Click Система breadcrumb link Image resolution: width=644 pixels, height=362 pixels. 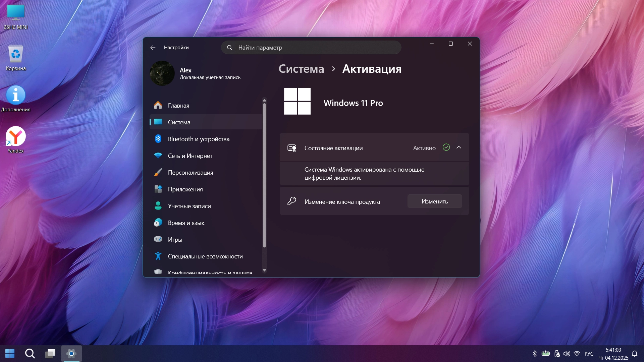click(301, 69)
